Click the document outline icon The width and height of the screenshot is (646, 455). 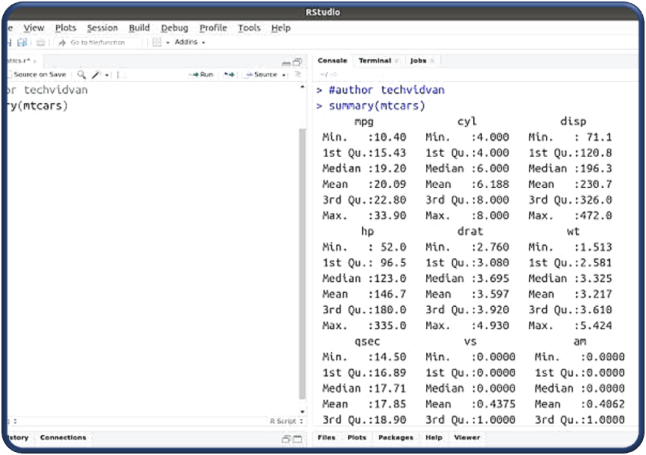(297, 75)
